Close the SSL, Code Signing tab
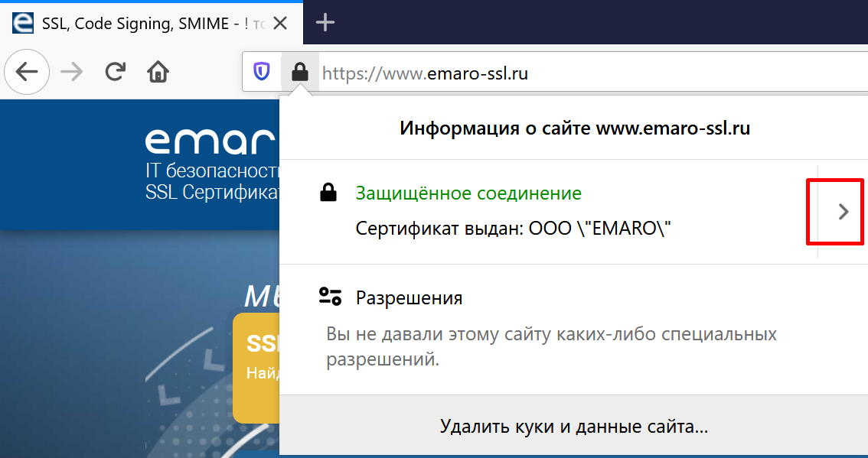Viewport: 868px width, 458px height. (x=281, y=23)
